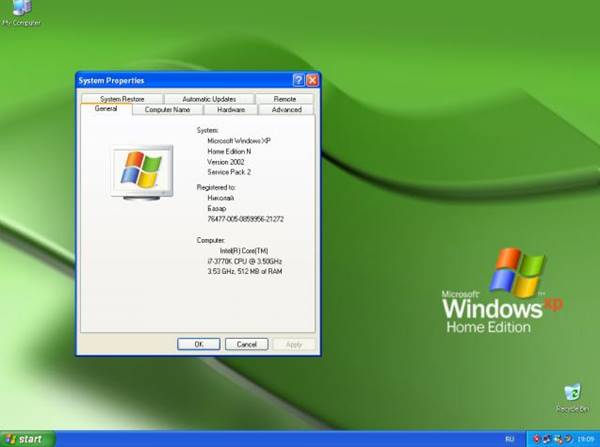The height and width of the screenshot is (447, 600).
Task: Switch to the Remote tab
Action: [285, 99]
